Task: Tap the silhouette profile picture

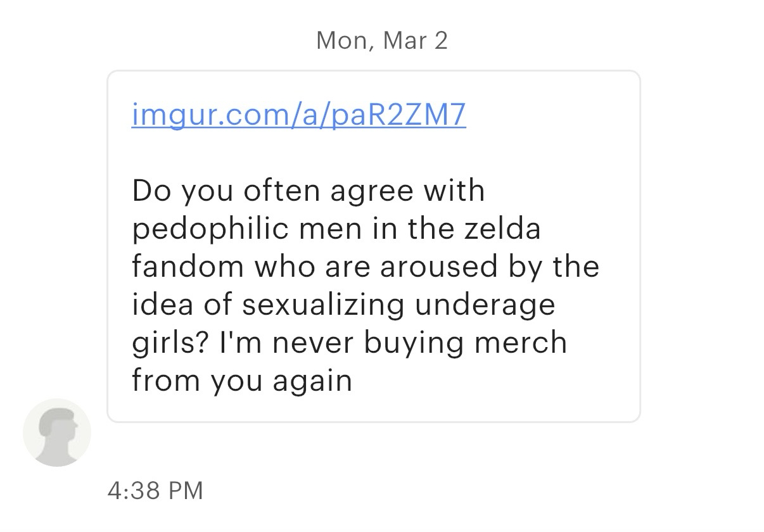Action: [57, 433]
